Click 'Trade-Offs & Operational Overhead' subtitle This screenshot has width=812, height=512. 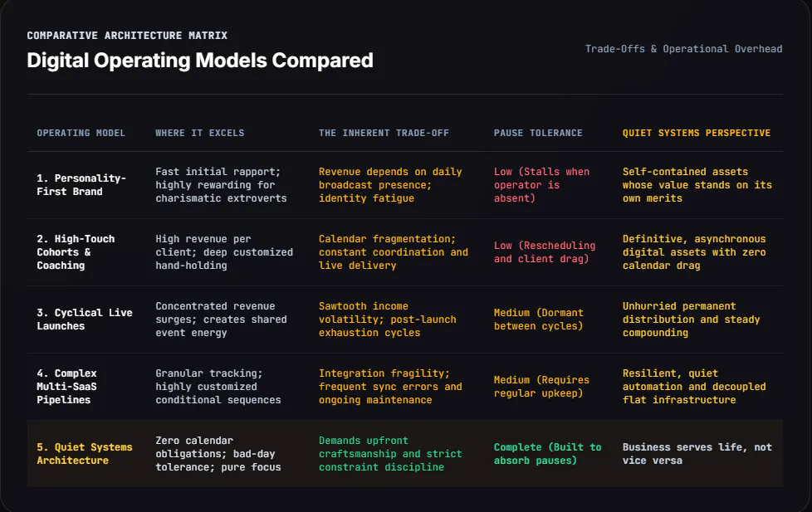pos(683,49)
